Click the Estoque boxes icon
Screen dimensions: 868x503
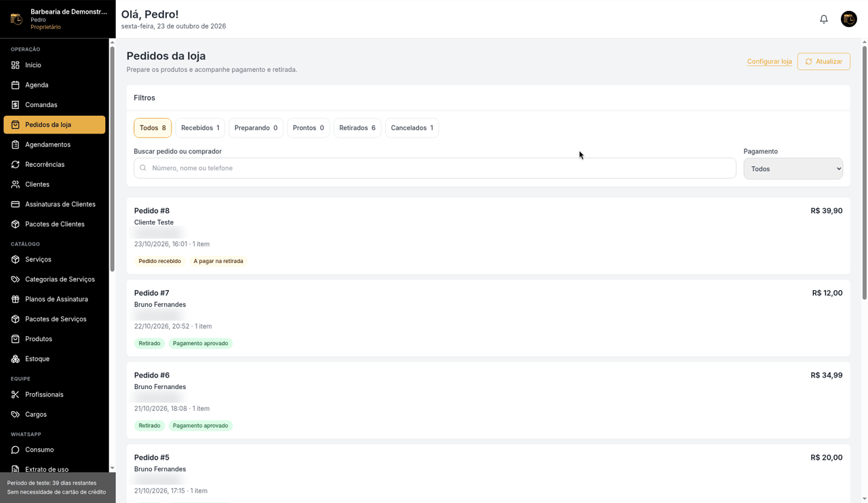click(x=16, y=359)
